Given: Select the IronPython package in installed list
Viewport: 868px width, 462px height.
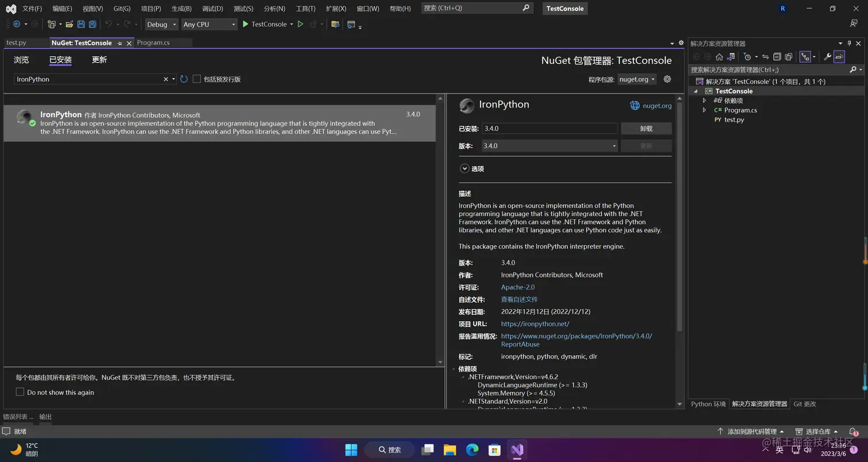Looking at the screenshot, I should [x=219, y=123].
